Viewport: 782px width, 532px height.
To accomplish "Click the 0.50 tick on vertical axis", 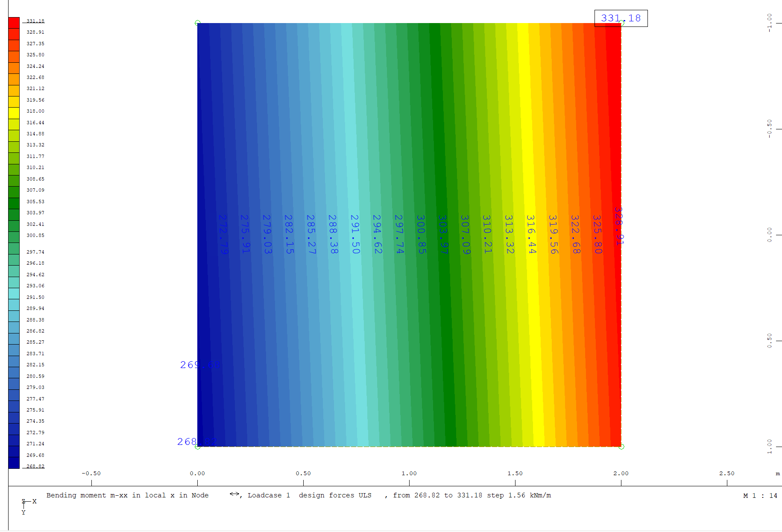I will (770, 340).
